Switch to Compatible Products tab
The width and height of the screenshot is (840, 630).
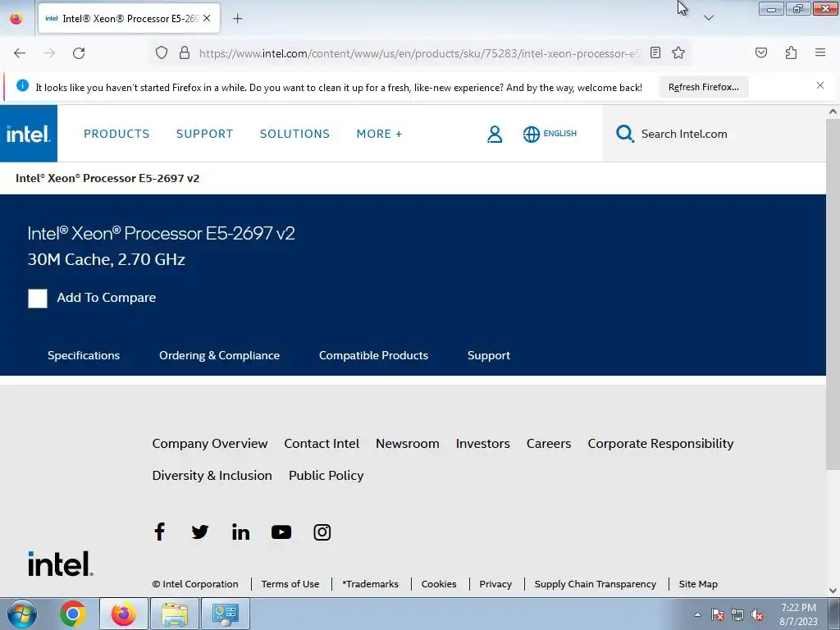[373, 355]
